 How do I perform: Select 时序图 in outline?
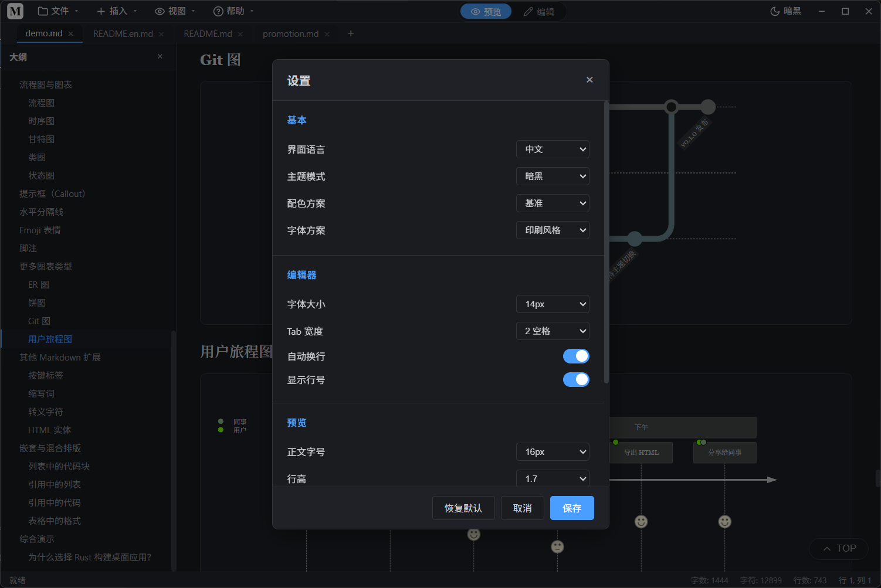(x=41, y=121)
